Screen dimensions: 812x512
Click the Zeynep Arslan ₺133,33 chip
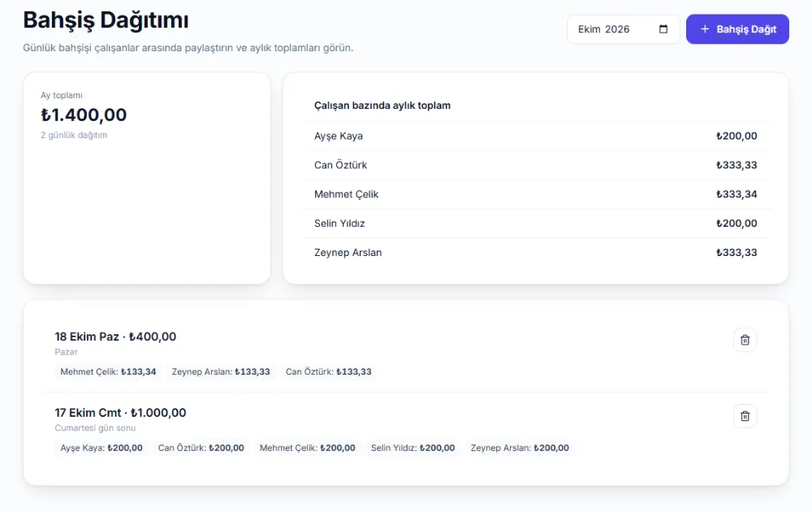221,371
